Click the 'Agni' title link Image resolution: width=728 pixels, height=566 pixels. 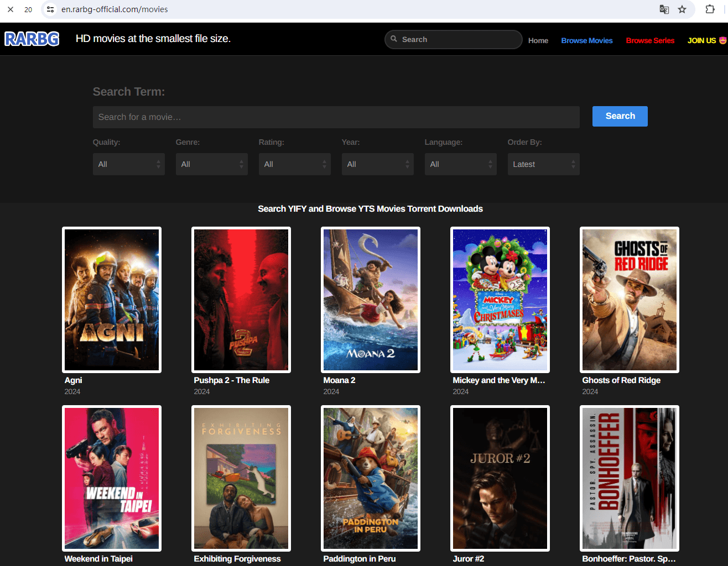pyautogui.click(x=73, y=380)
